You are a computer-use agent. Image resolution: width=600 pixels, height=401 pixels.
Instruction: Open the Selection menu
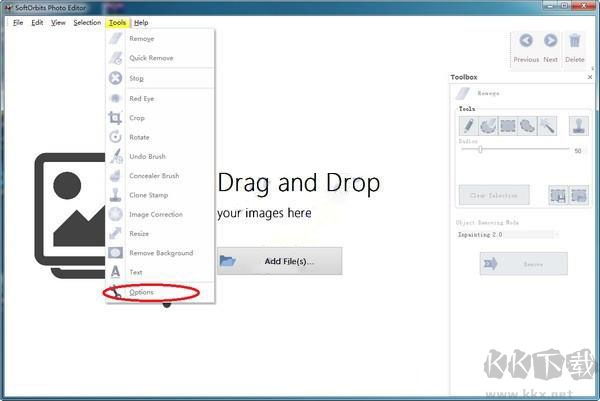click(x=87, y=22)
